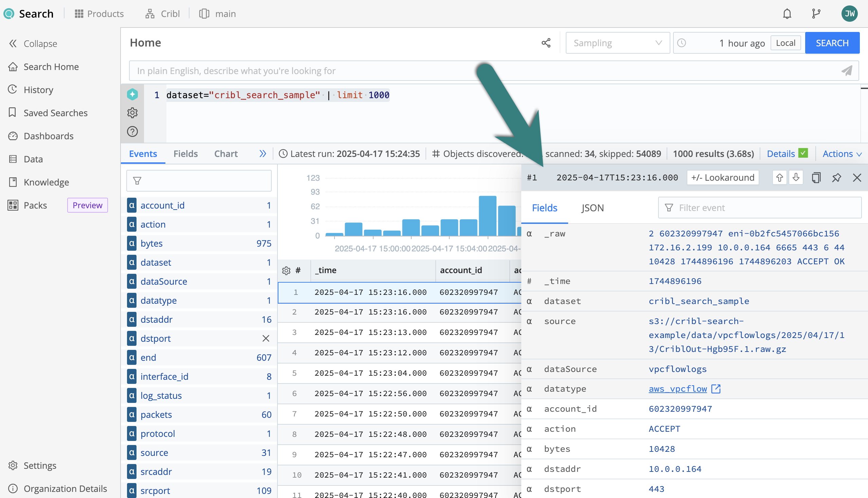Open aws_vpcflow datatype external link icon
Image resolution: width=868 pixels, height=498 pixels.
[716, 389]
